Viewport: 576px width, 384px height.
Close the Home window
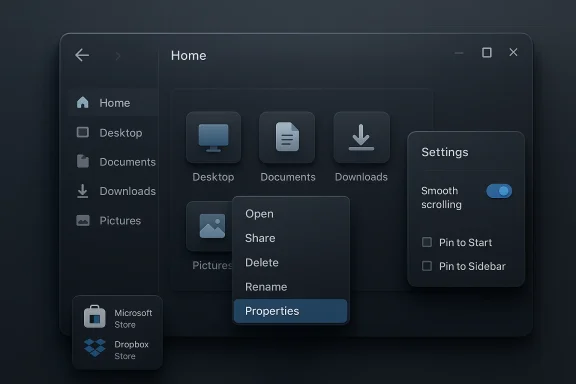[x=513, y=52]
